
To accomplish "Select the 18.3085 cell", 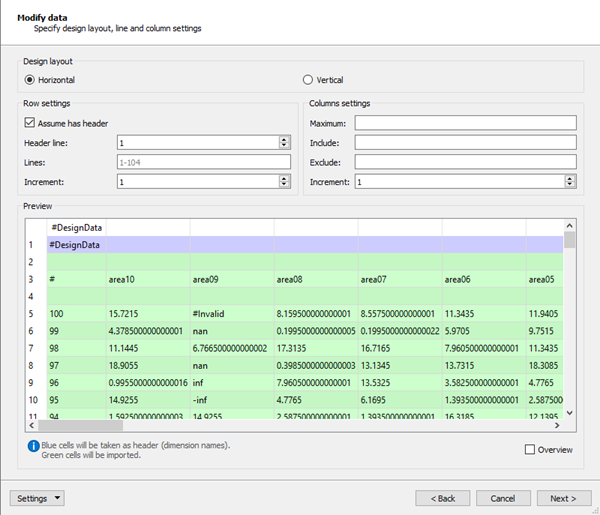I will coord(545,365).
